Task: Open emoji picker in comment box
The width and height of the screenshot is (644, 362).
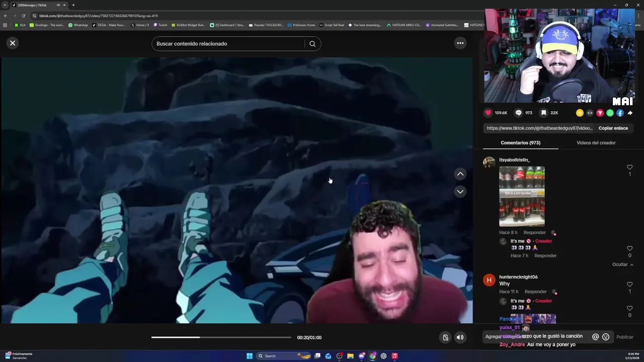Action: 606,337
